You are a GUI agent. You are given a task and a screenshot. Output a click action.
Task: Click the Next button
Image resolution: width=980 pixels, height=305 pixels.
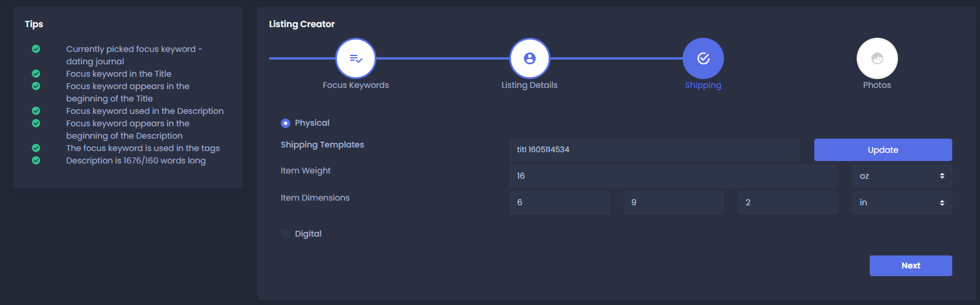click(911, 265)
